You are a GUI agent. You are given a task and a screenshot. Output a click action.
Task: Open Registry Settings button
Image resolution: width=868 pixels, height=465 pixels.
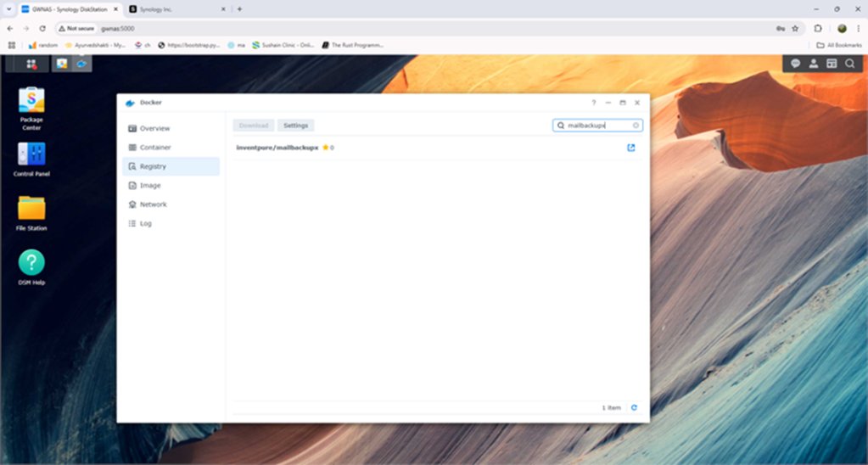[295, 126]
